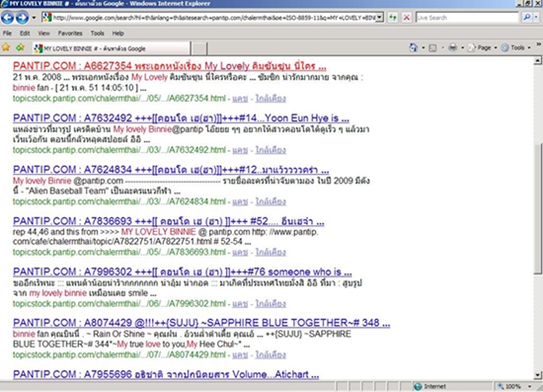Open PANTIP.COM A8074429 SUJU result link

pyautogui.click(x=201, y=323)
